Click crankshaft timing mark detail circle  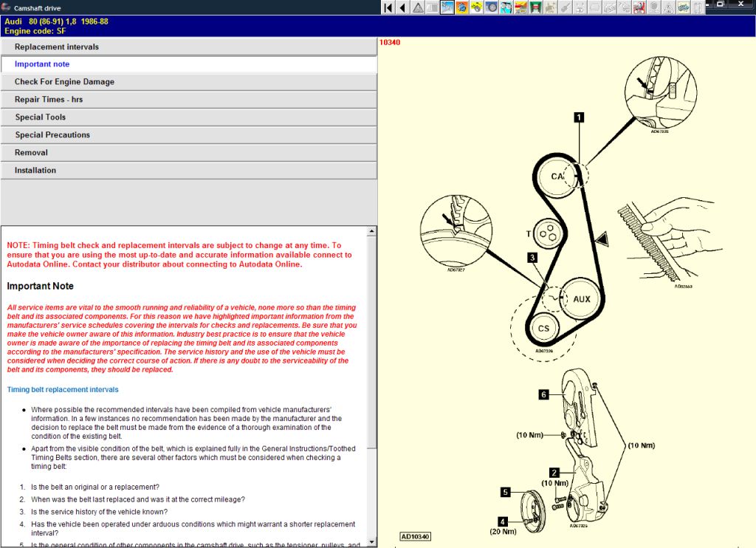tap(456, 231)
